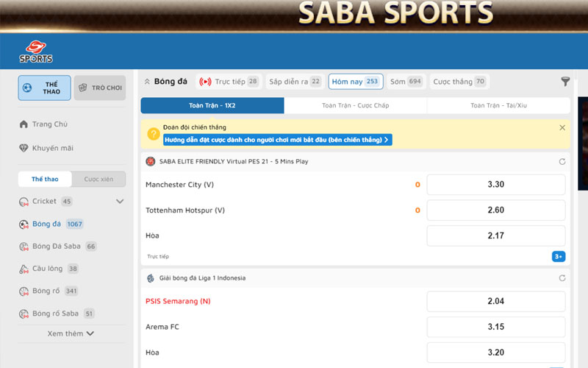Click the SABA ELITE FRIENDLY league icon
588x368 pixels.
151,161
